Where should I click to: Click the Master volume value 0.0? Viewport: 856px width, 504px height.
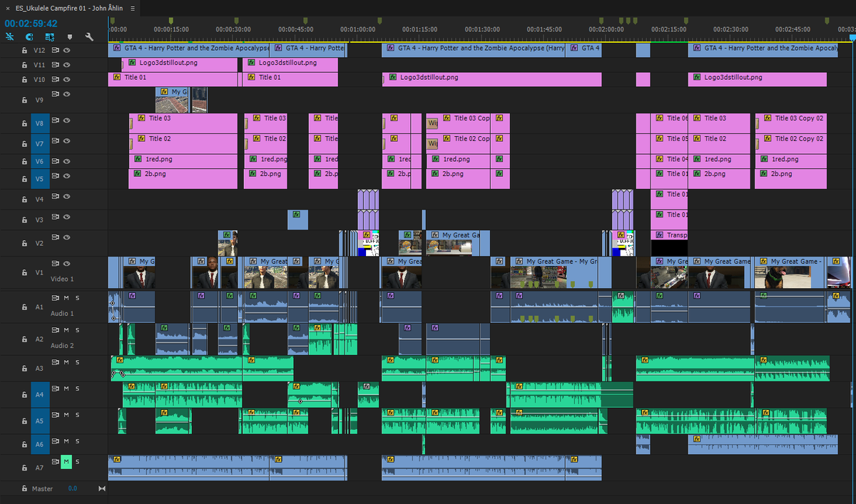point(73,488)
